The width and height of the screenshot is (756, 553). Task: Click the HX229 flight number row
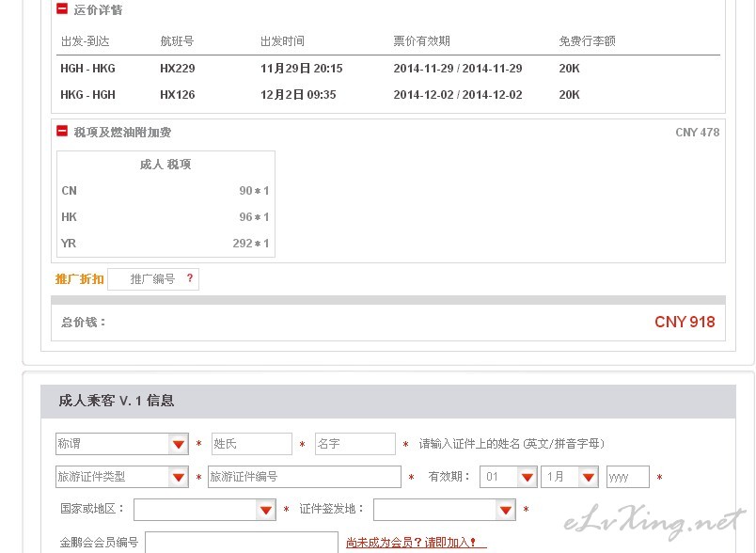point(177,69)
